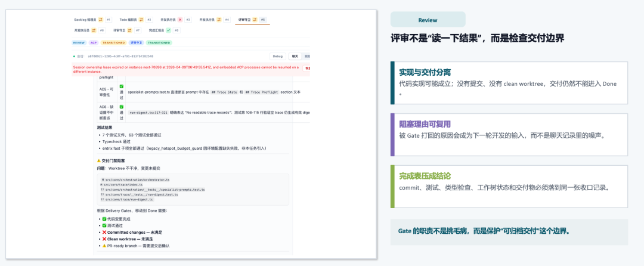Click the red X beside Committed changes
644x266 pixels.
[x=104, y=233]
